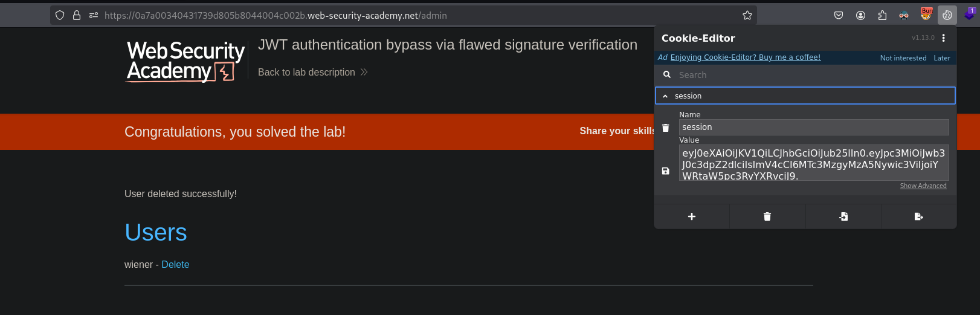This screenshot has width=980, height=315.
Task: Click in the cookie Search field
Action: 810,75
